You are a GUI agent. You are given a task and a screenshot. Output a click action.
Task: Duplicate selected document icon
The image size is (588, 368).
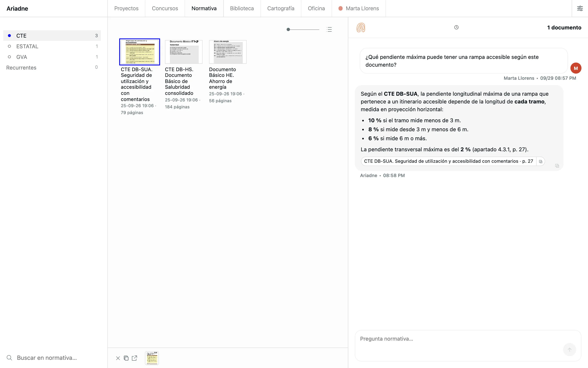point(126,358)
